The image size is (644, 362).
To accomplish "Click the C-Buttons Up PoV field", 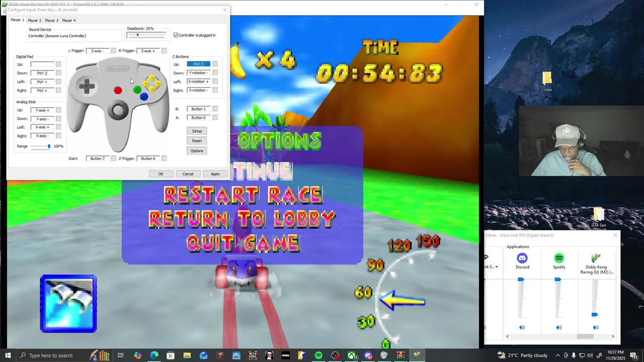I will click(199, 64).
